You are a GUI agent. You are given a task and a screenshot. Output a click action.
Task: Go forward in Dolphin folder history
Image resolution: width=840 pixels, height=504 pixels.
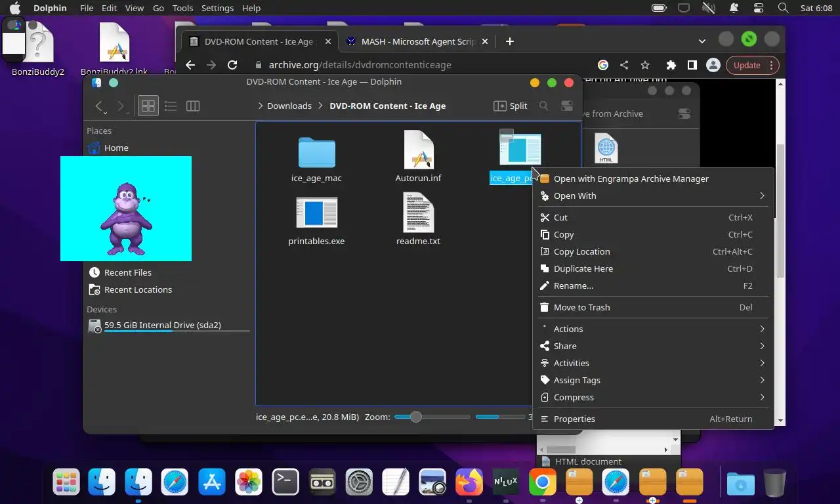pos(120,106)
